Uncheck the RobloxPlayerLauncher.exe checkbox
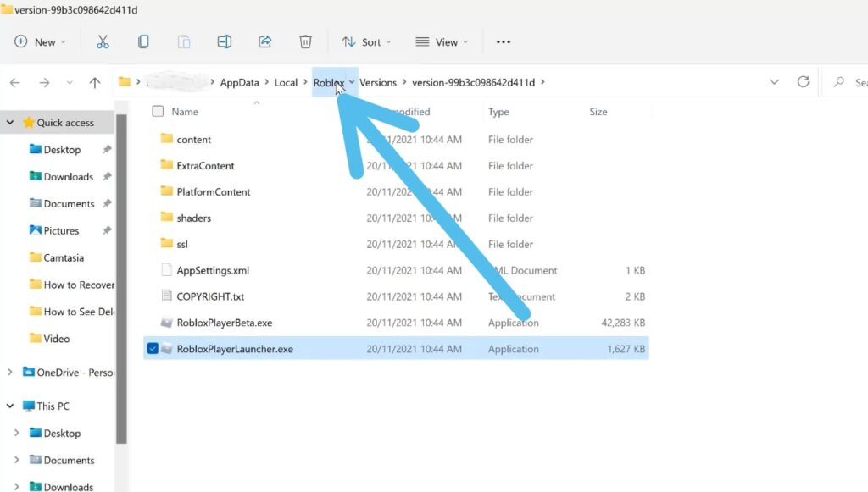Viewport: 868px width, 492px height. (153, 348)
